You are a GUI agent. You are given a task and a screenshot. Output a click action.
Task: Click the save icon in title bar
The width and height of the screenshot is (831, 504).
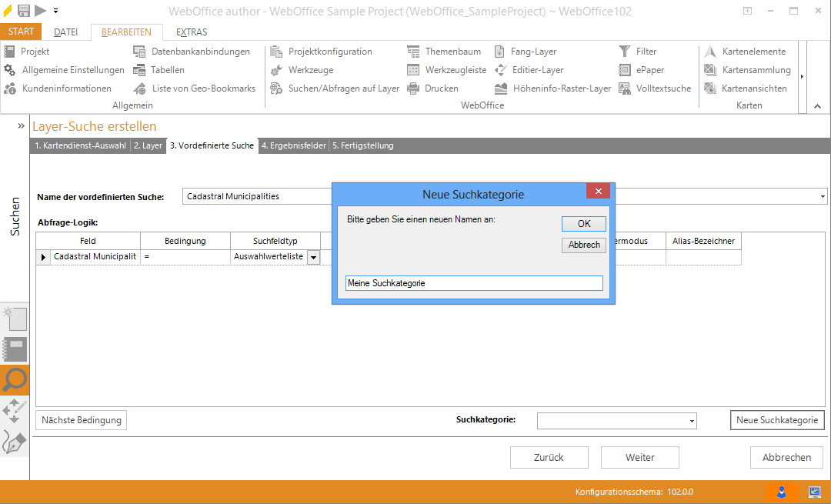tap(24, 10)
